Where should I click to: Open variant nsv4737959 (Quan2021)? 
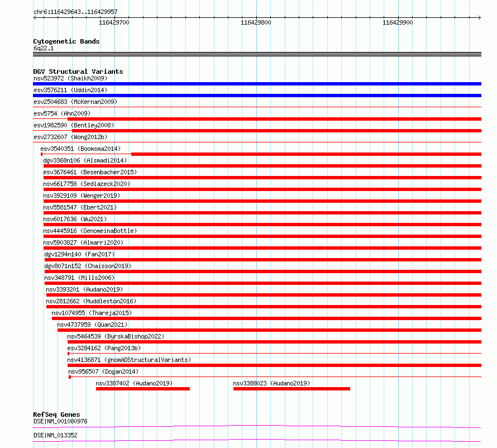(x=92, y=325)
